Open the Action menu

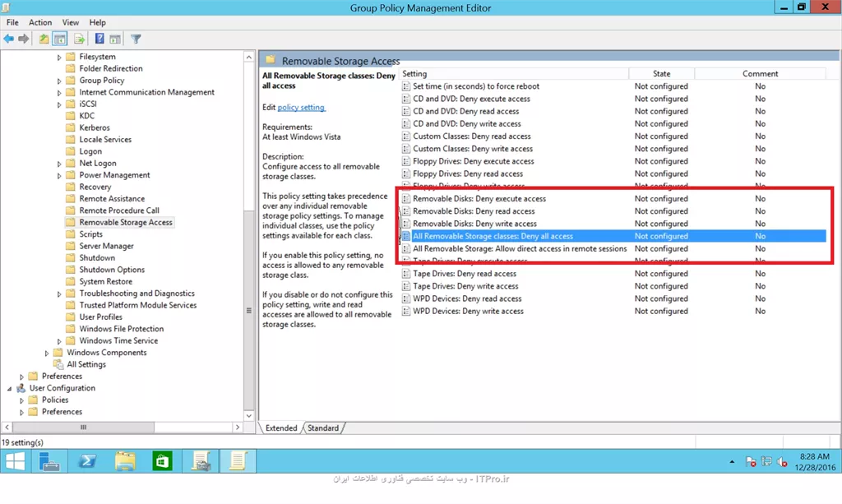(x=40, y=22)
